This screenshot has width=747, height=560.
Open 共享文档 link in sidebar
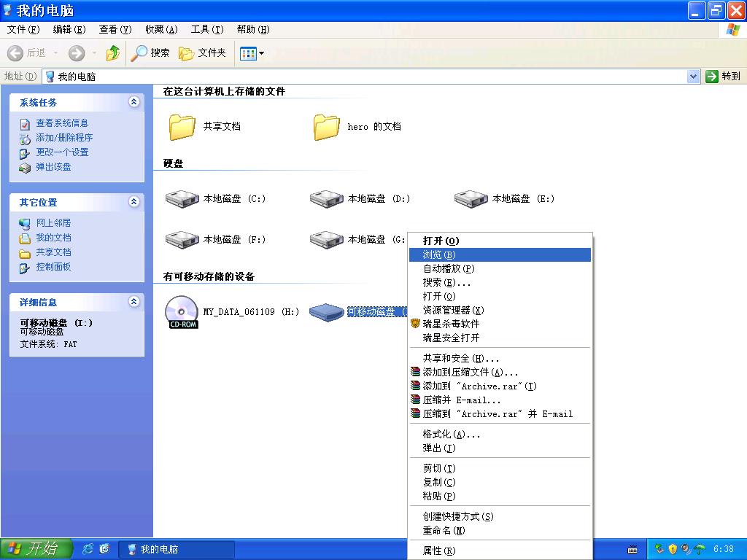pyautogui.click(x=53, y=252)
